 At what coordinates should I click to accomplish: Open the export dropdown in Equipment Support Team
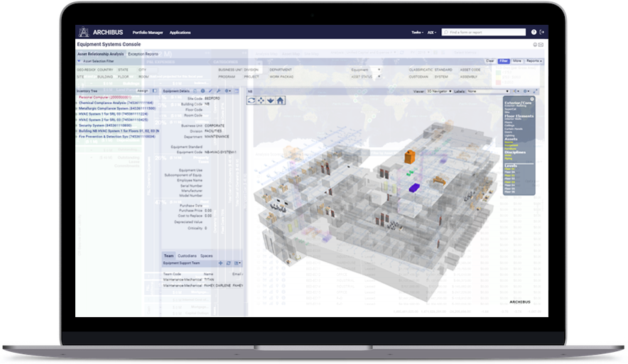tap(237, 263)
